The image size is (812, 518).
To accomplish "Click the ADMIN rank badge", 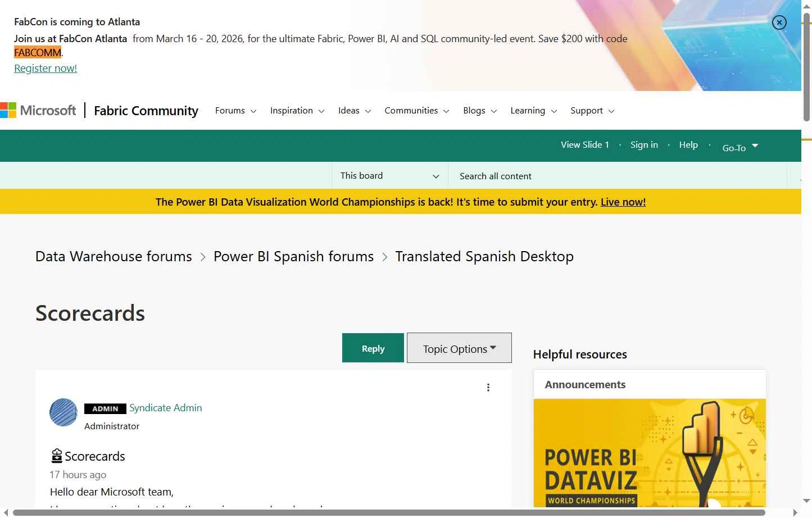I will pos(105,409).
